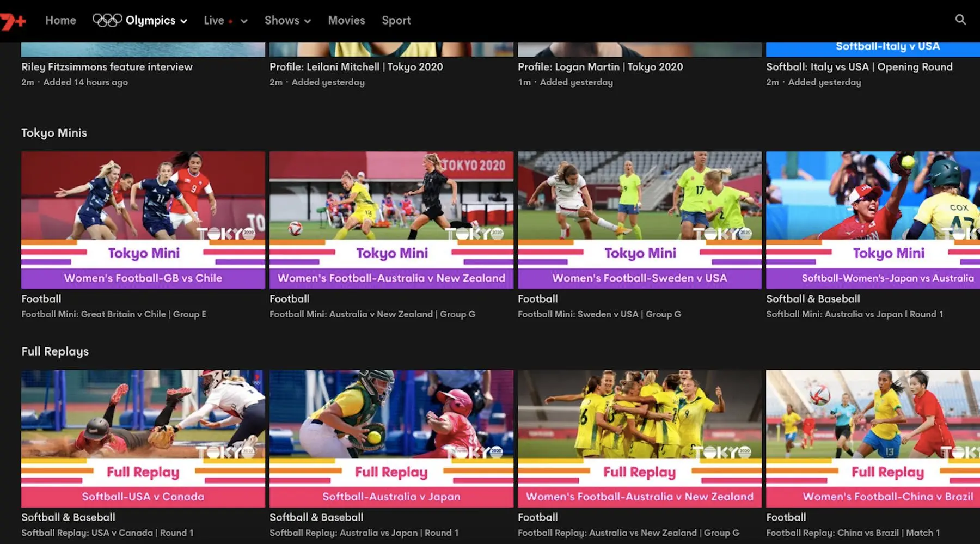Play Full Replay Softball Australia v Japan
This screenshot has height=544, width=980.
point(391,438)
